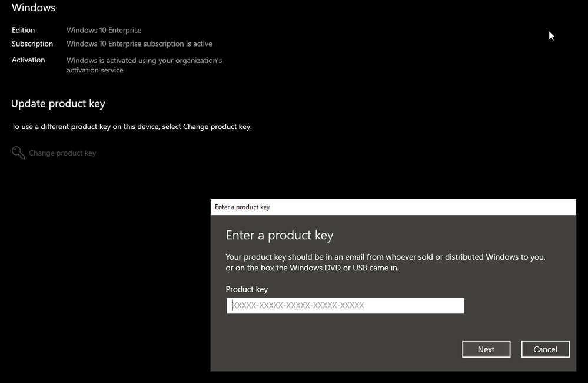
Task: Click the 'Subscription' label
Action: pyautogui.click(x=32, y=44)
